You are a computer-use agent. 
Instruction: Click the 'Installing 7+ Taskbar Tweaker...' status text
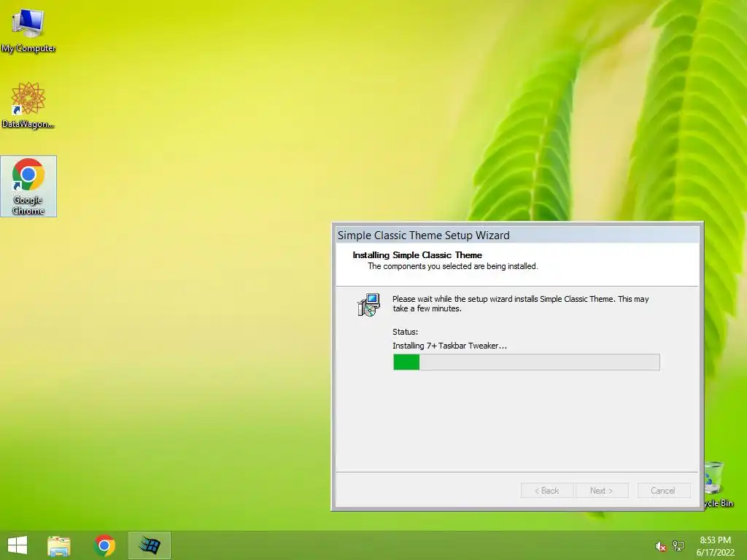449,346
